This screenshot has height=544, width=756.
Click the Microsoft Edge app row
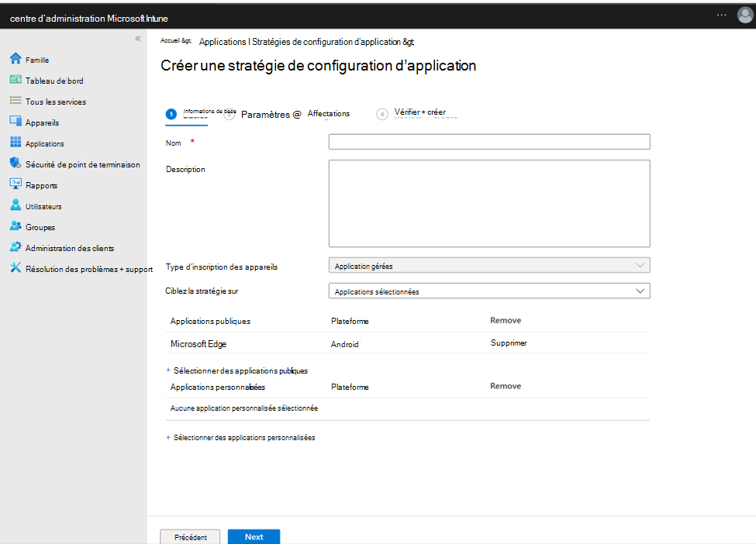(408, 343)
